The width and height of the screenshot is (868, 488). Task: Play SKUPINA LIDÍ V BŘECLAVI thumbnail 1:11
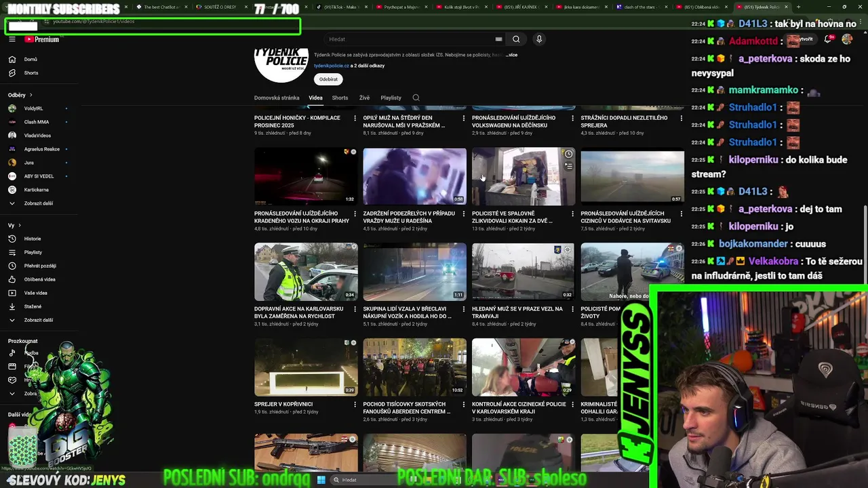(414, 272)
